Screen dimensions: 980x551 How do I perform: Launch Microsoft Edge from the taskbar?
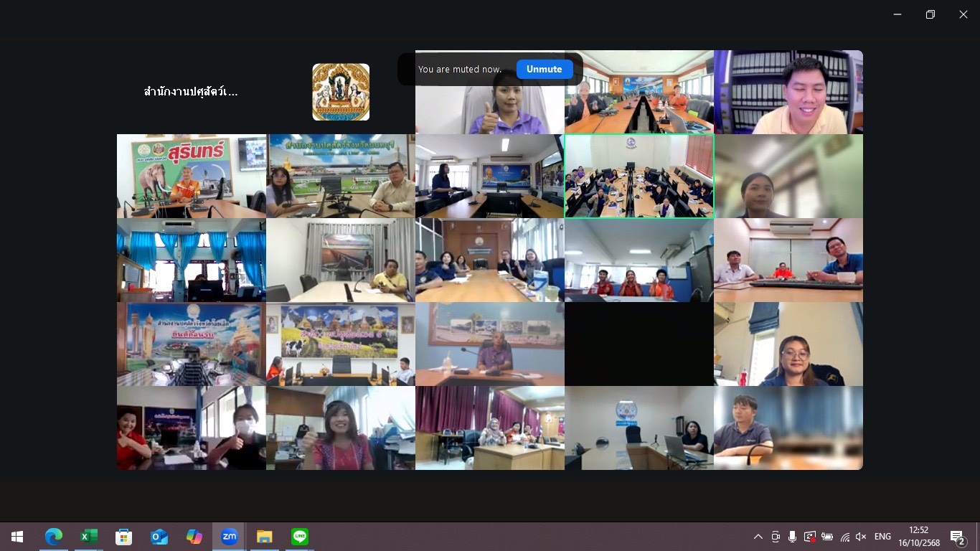tap(53, 537)
